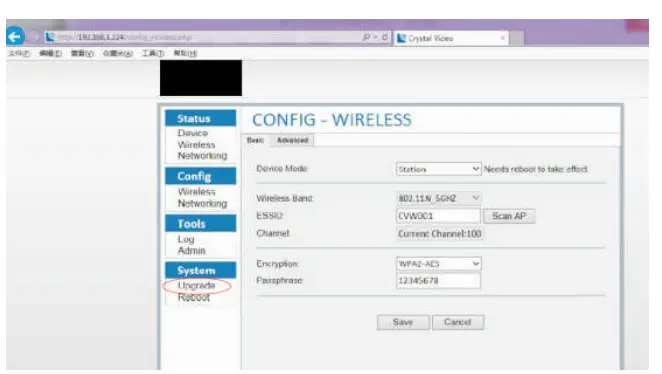Open the 文件(F) File menu
The height and width of the screenshot is (374, 662).
coord(19,54)
